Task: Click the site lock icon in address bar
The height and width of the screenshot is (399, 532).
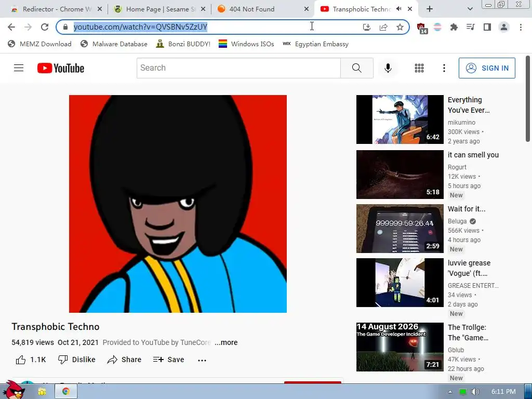Action: 65,27
